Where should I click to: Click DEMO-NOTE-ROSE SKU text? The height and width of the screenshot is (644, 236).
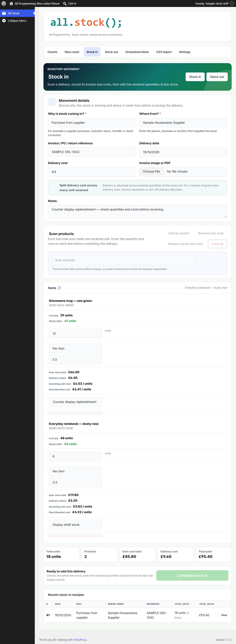pyautogui.click(x=61, y=428)
